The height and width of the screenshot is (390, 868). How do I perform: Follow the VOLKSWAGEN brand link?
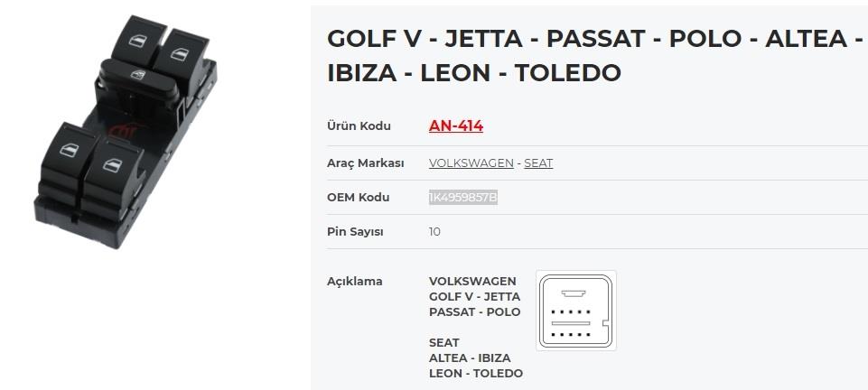(x=471, y=163)
